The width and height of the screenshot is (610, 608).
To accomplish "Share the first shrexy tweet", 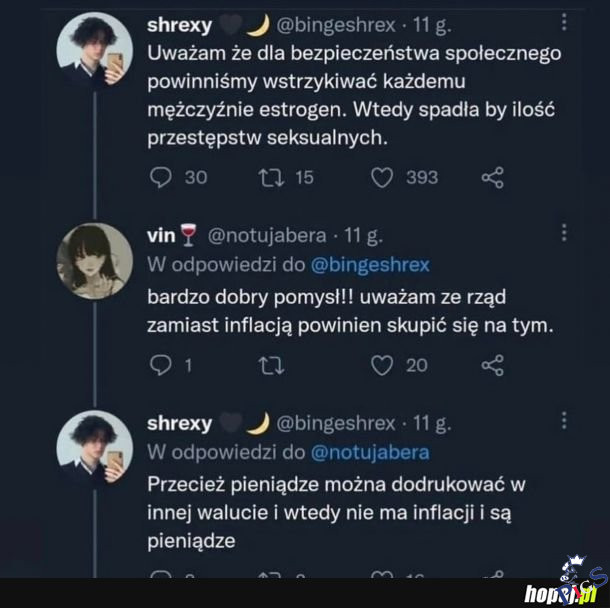I will [491, 177].
